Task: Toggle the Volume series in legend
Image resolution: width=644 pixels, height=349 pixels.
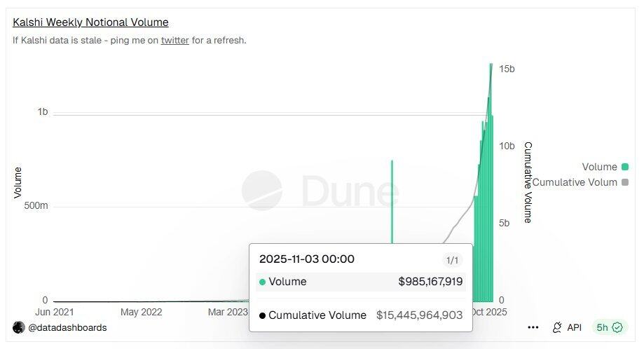Action: [599, 167]
